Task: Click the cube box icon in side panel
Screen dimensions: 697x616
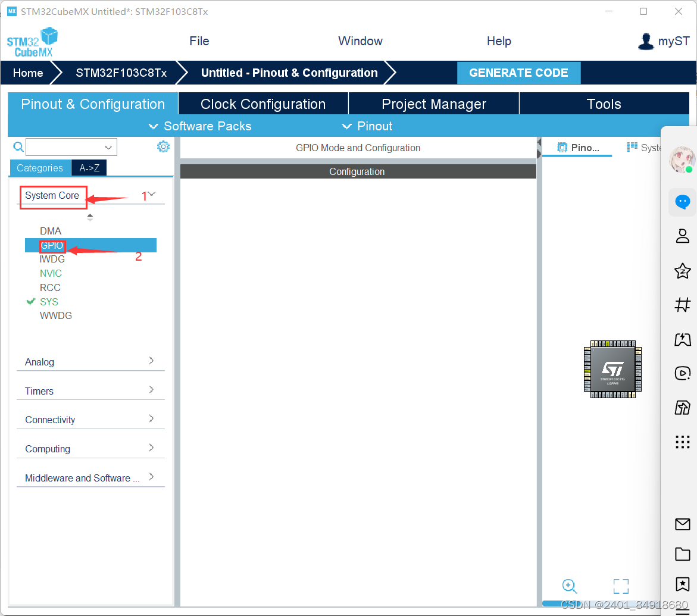Action: coord(682,407)
